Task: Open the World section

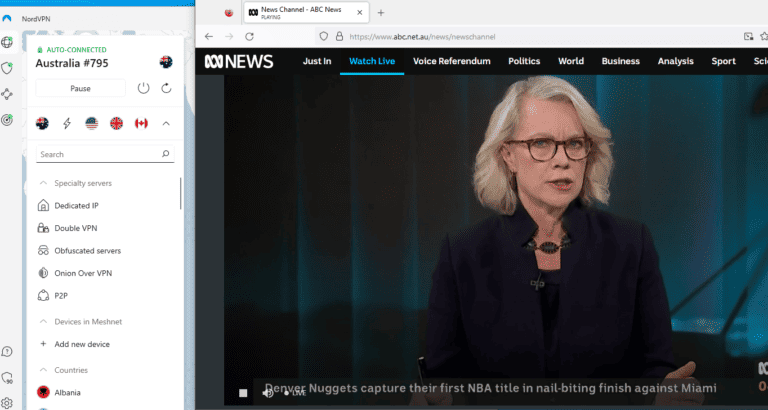Action: 571,61
